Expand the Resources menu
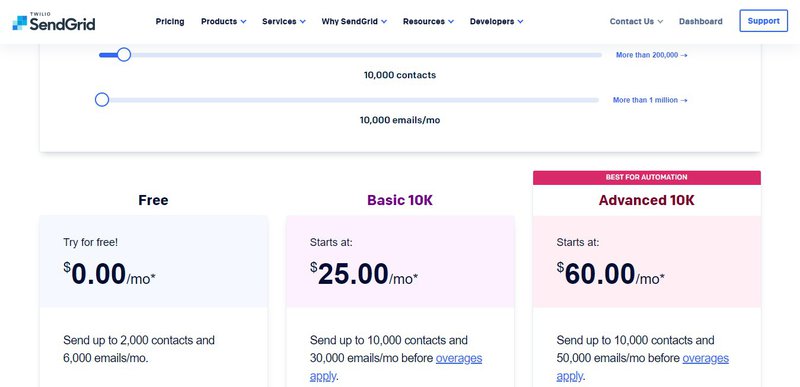Viewport: 800px width, 387px height. [x=428, y=21]
